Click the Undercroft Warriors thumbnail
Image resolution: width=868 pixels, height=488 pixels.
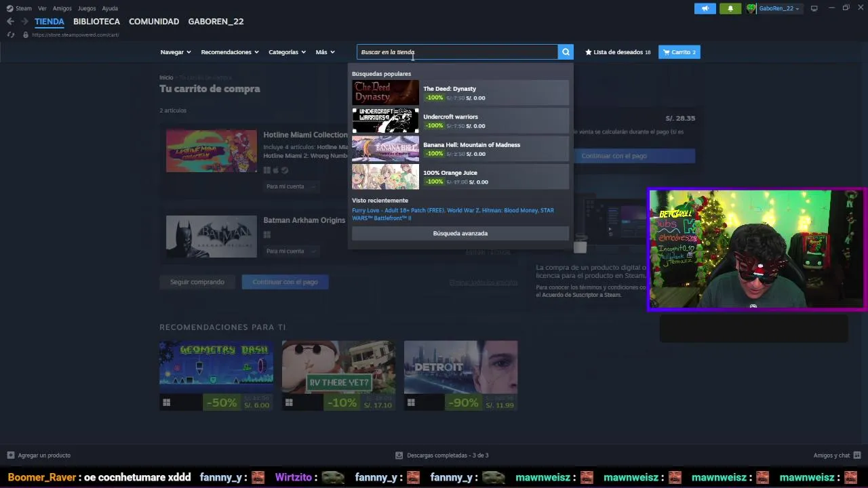pos(385,121)
